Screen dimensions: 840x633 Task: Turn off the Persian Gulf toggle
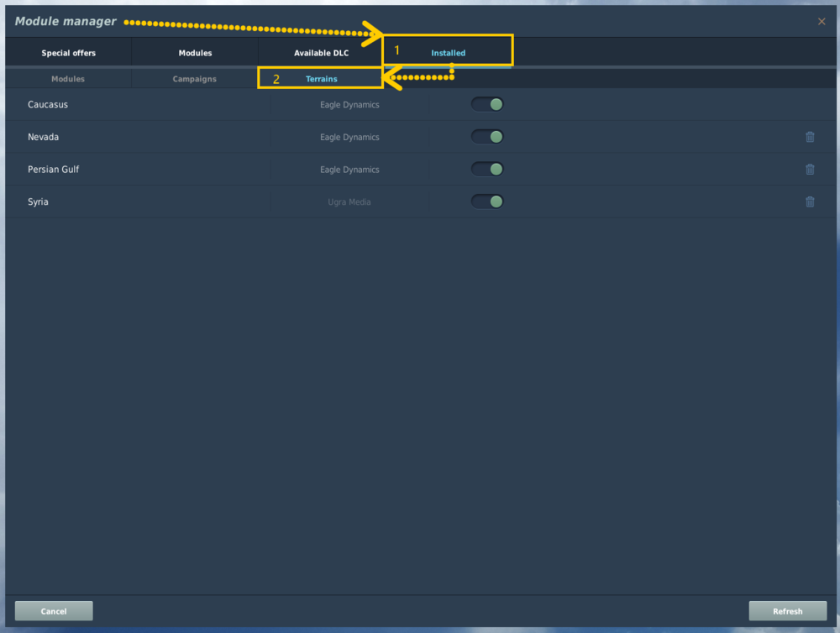tap(487, 170)
